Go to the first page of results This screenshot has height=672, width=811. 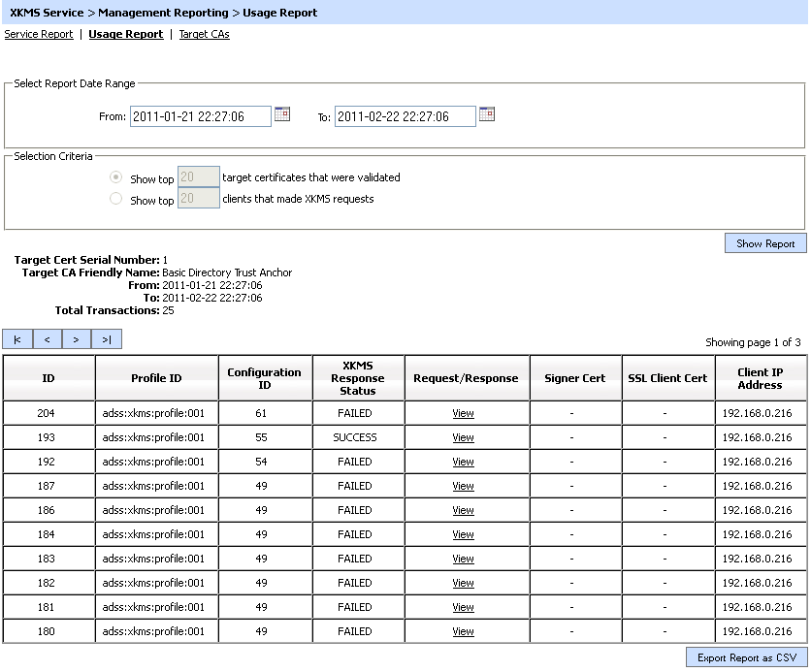(x=17, y=339)
